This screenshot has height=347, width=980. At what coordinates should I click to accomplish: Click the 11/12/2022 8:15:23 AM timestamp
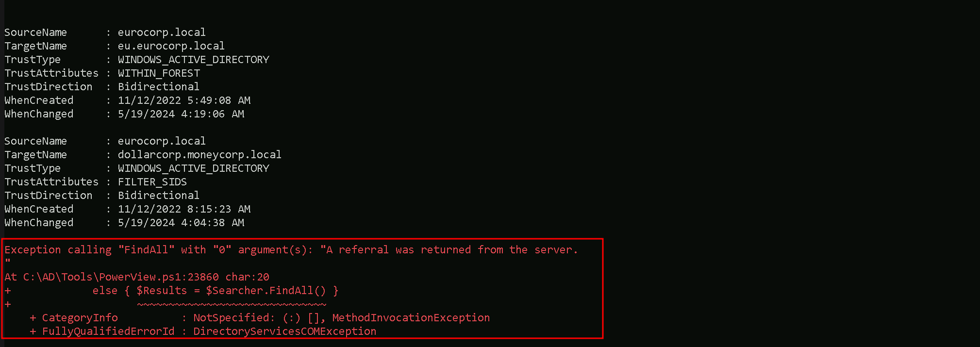[x=184, y=209]
